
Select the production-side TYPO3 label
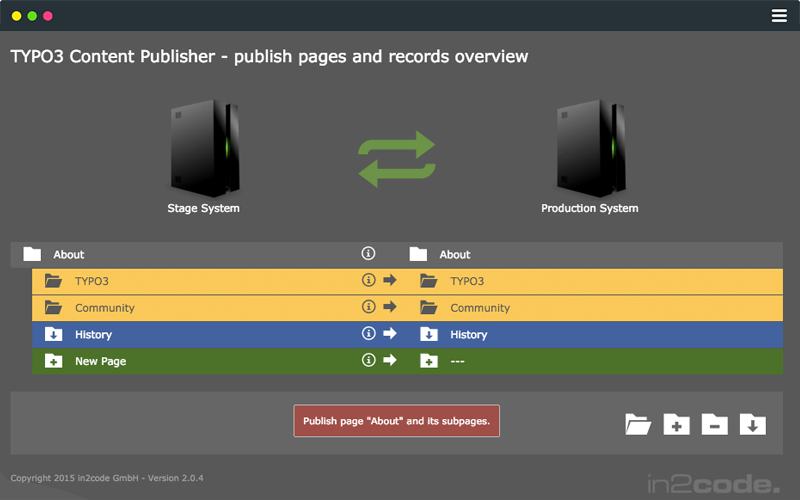(x=467, y=281)
